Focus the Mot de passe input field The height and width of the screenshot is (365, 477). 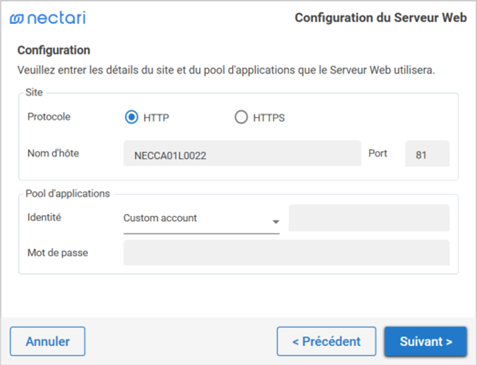click(x=286, y=253)
